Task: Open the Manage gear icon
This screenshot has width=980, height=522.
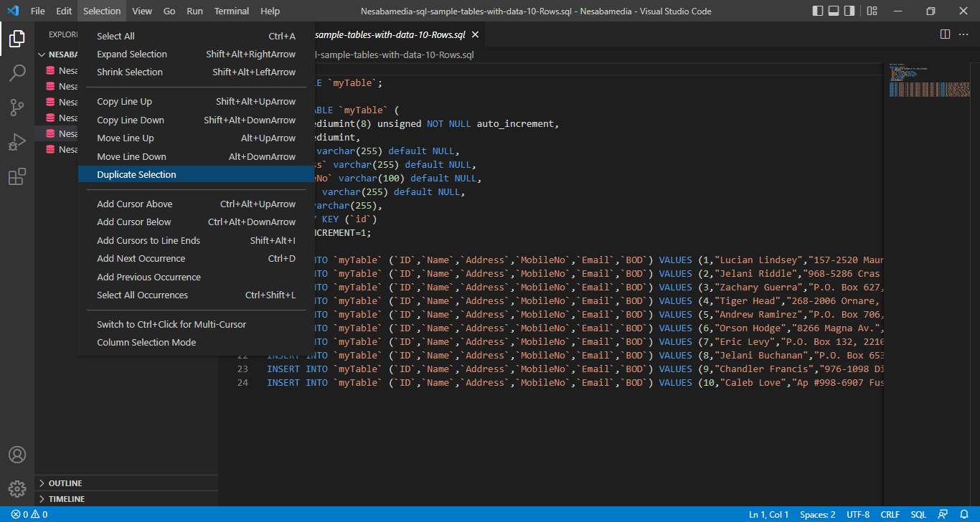Action: point(17,488)
